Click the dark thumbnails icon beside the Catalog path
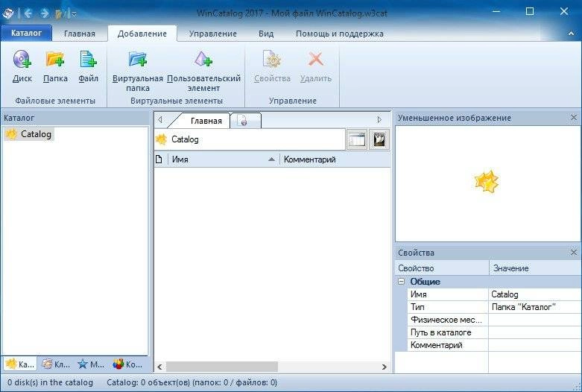The width and height of the screenshot is (582, 392). pos(379,139)
